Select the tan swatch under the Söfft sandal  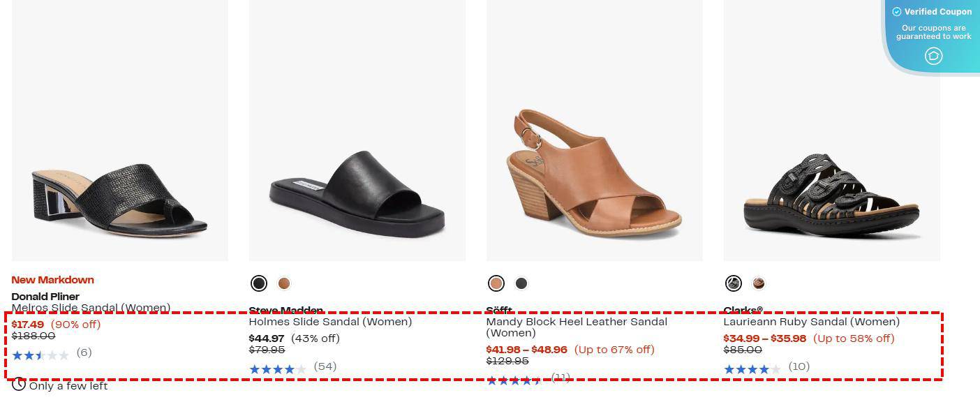[x=496, y=283]
